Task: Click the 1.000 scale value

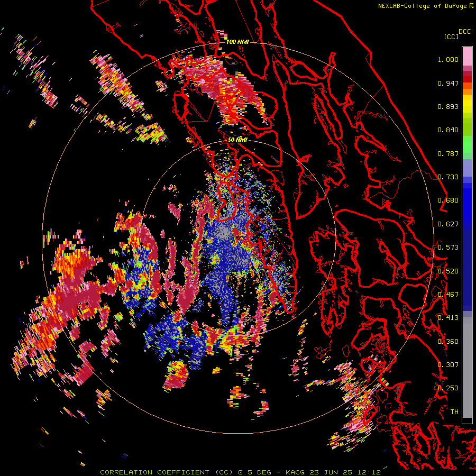Action: point(448,59)
